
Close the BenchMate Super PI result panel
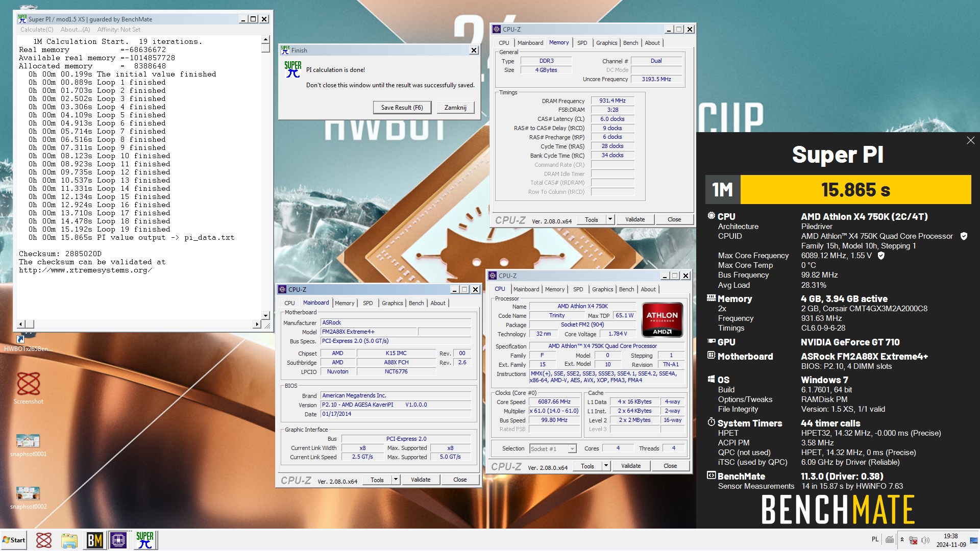[x=970, y=140]
